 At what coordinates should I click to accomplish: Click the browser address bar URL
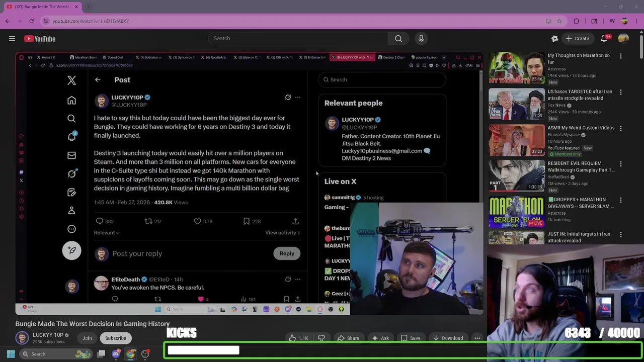pyautogui.click(x=91, y=21)
